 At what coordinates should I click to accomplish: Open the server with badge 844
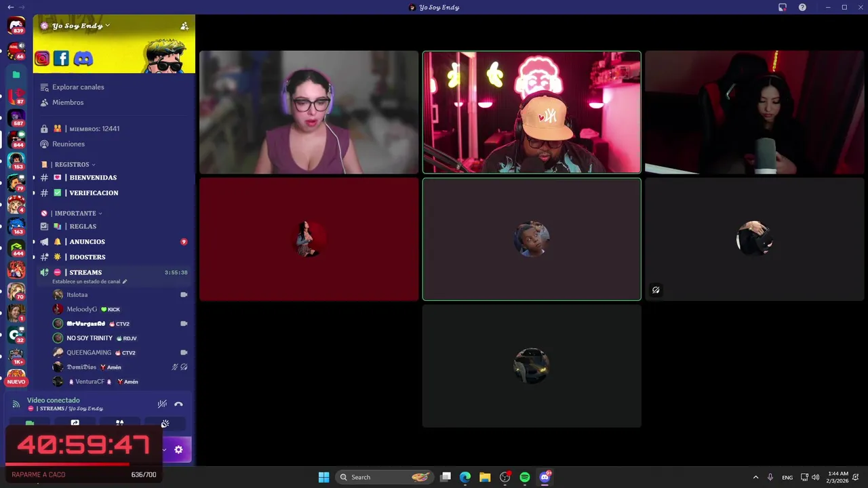tap(16, 140)
